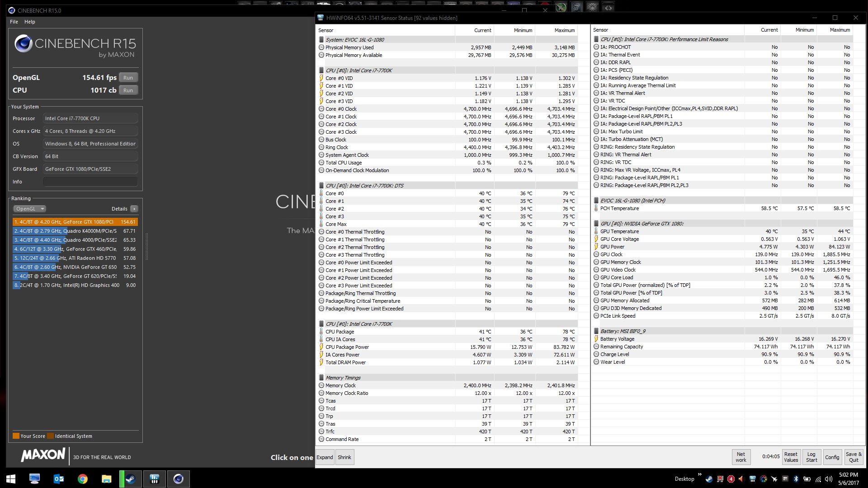
Task: Click the HWiNFO64 taskbar icon
Action: (154, 479)
